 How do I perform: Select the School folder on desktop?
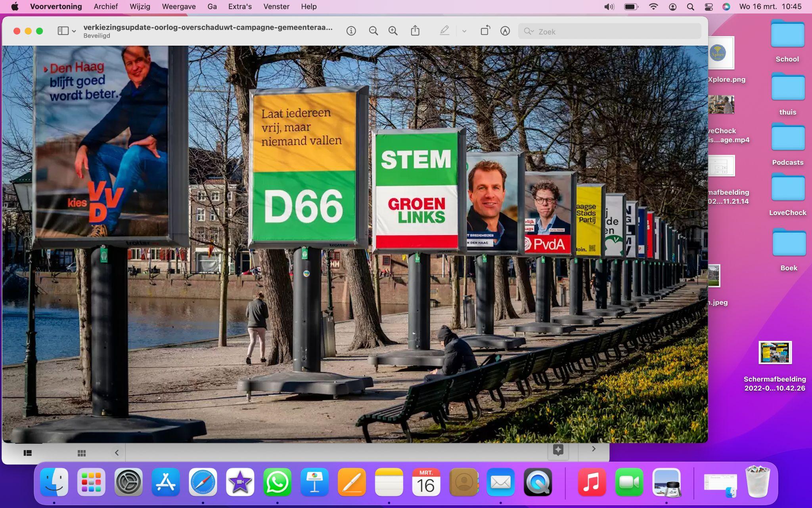point(787,40)
